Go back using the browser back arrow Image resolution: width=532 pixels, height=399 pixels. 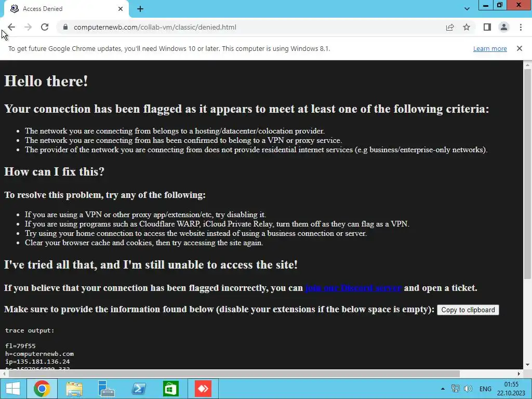tap(11, 27)
